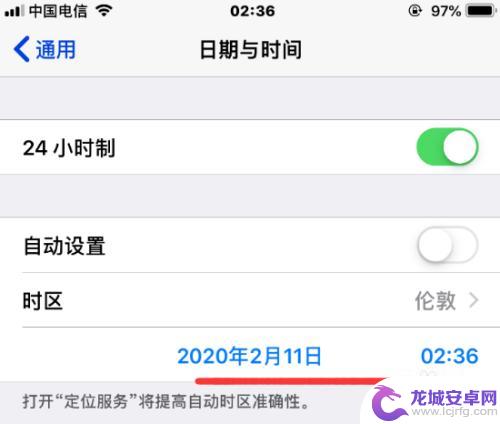Open the 时区 row chevron
The image size is (500, 424).
click(474, 300)
